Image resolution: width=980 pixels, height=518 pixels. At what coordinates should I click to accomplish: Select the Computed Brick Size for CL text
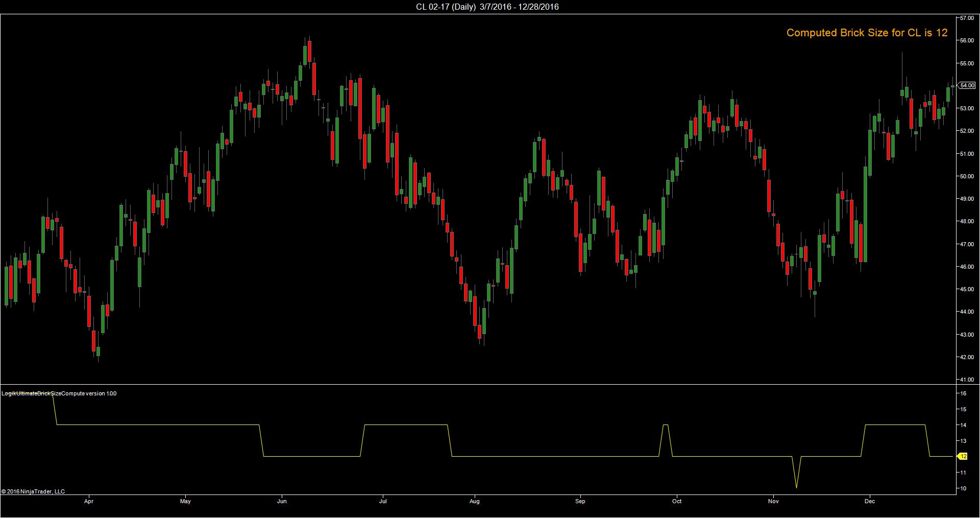pyautogui.click(x=867, y=33)
